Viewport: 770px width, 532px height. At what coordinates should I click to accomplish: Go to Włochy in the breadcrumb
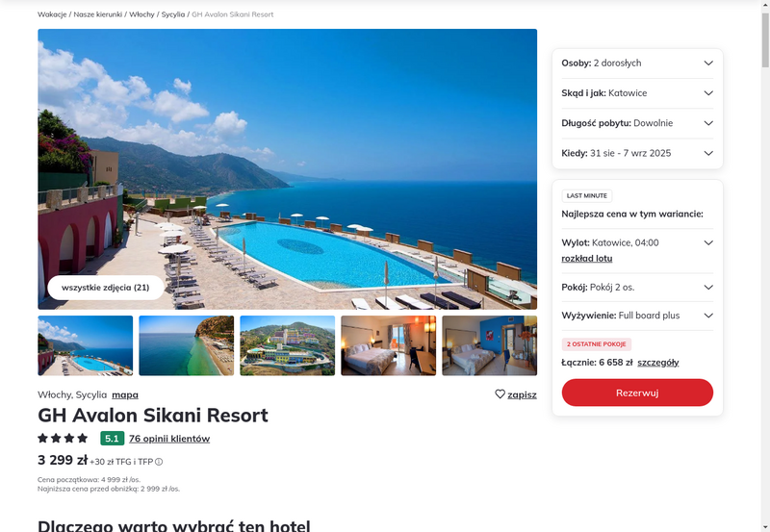(141, 14)
